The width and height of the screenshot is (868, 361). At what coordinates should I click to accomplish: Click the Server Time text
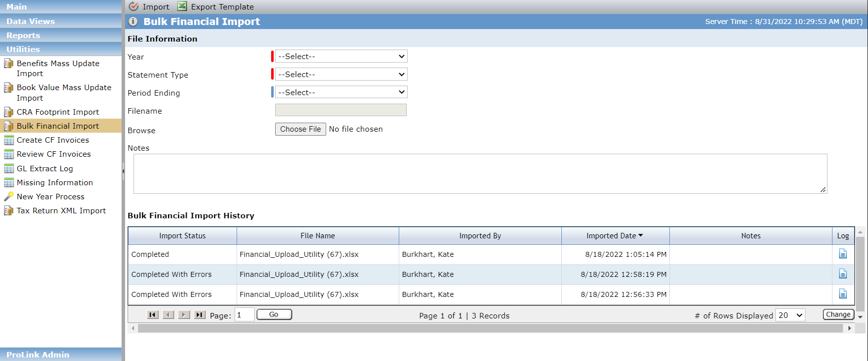tap(784, 22)
